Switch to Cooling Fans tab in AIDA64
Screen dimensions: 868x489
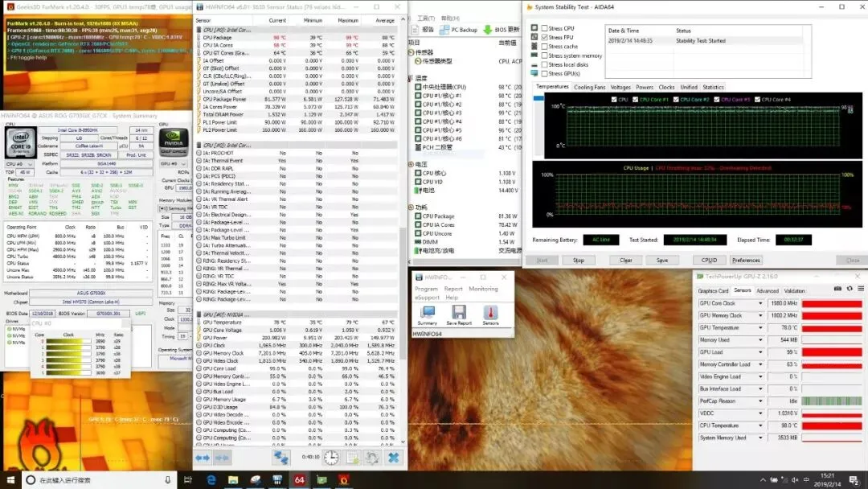(x=590, y=88)
